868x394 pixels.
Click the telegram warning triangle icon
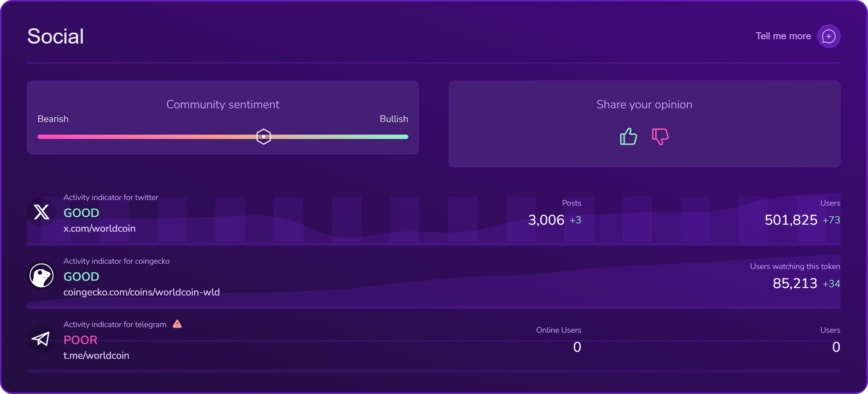pos(177,324)
